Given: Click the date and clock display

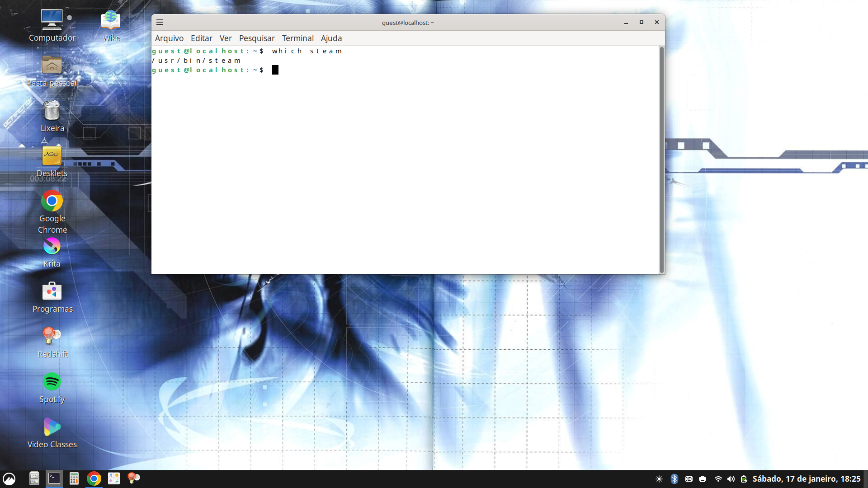Looking at the screenshot, I should click(806, 479).
